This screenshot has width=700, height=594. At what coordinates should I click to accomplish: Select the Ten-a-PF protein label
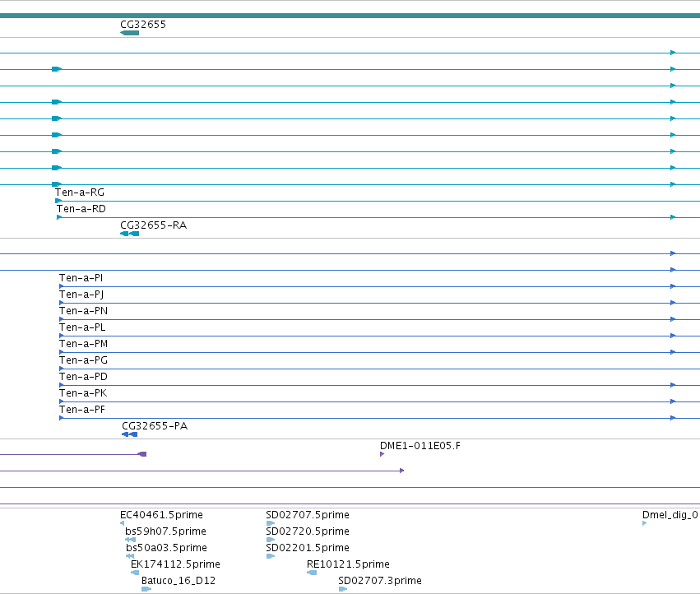click(x=82, y=411)
